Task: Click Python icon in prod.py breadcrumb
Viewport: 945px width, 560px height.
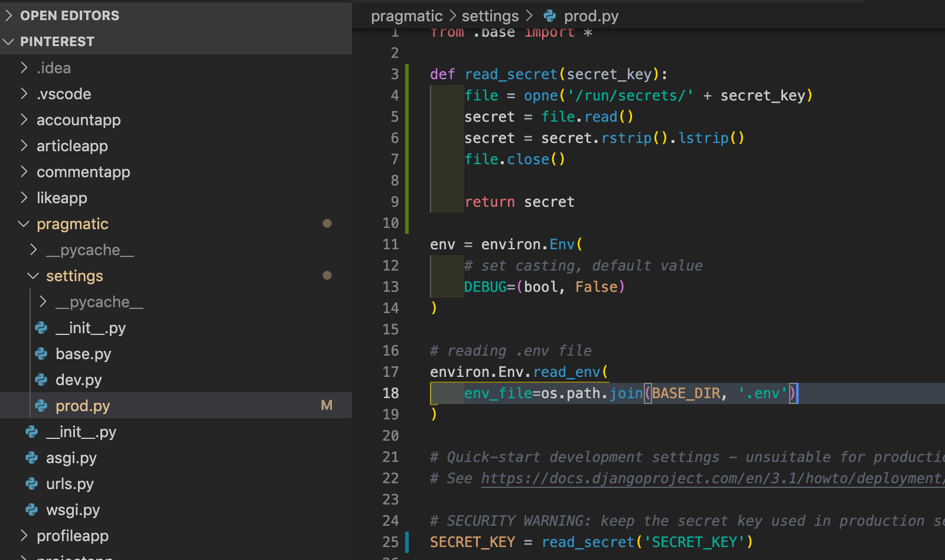Action: coord(549,16)
